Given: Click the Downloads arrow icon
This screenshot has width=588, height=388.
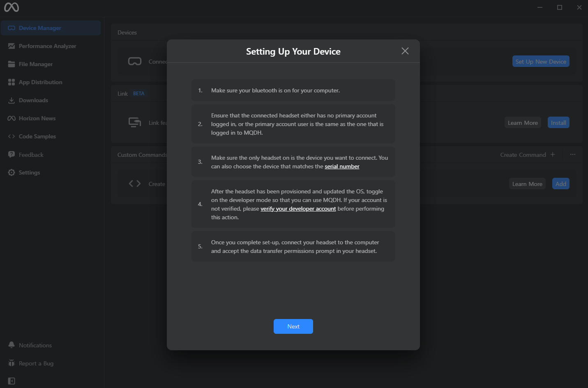Looking at the screenshot, I should [12, 100].
